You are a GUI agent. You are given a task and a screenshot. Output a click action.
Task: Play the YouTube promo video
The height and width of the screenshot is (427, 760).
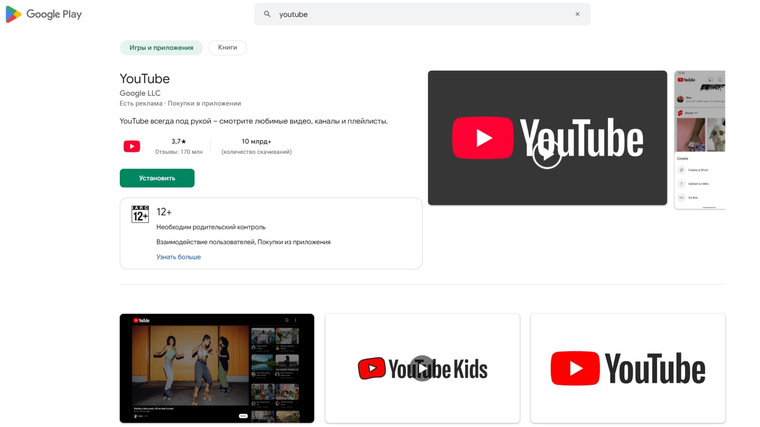tap(547, 155)
